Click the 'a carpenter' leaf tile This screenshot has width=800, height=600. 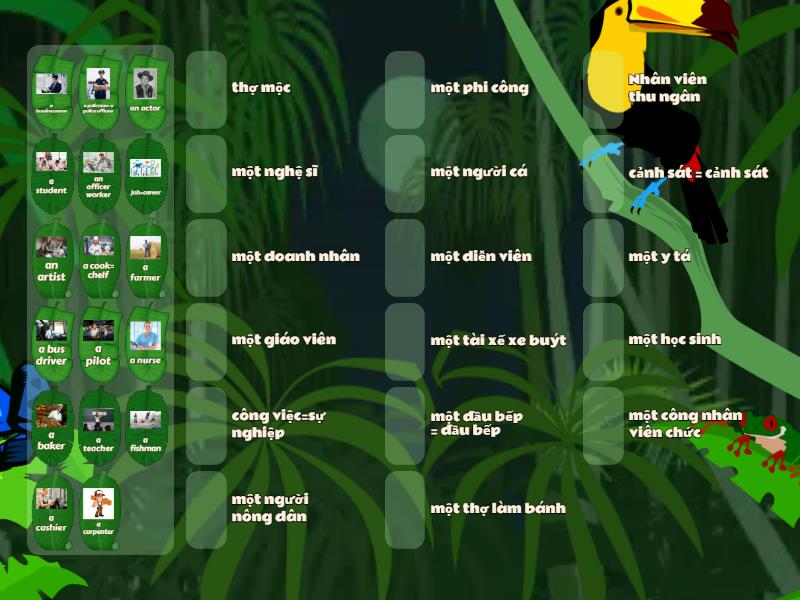point(98,510)
